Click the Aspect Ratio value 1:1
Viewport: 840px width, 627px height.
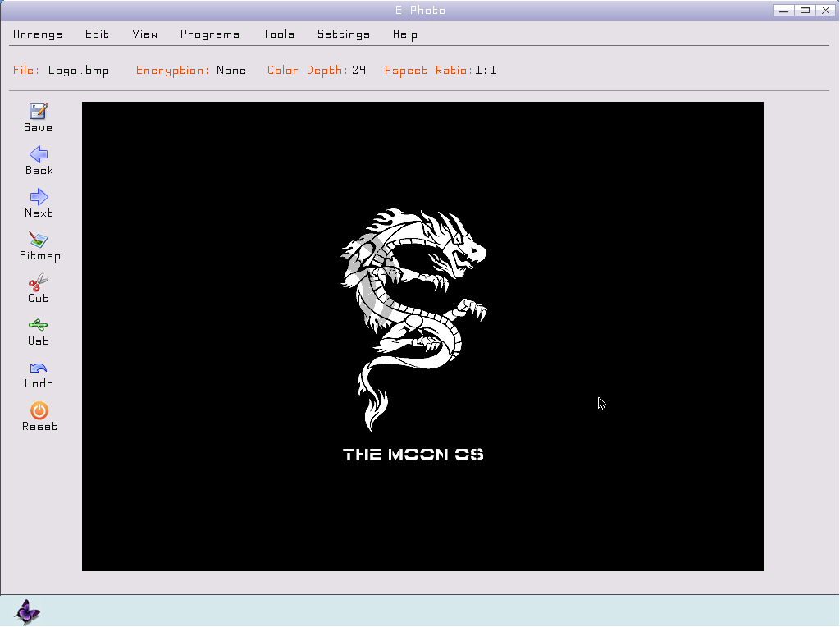coord(486,71)
